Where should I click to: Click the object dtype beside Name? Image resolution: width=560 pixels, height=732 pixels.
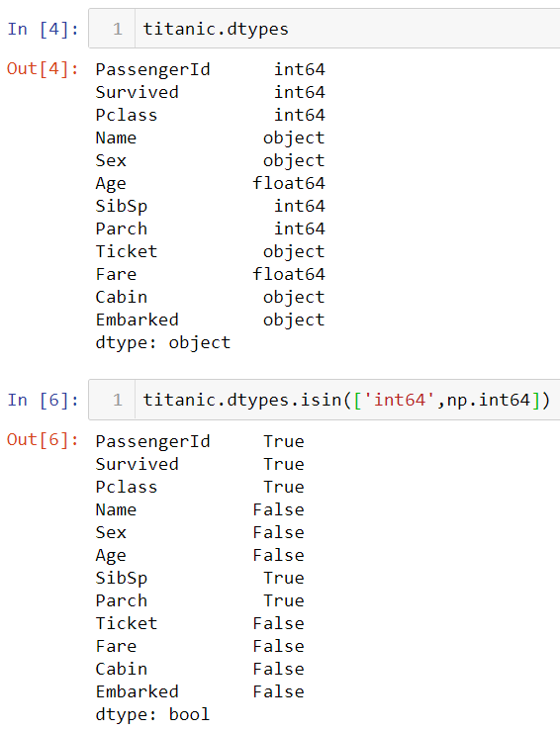294,137
